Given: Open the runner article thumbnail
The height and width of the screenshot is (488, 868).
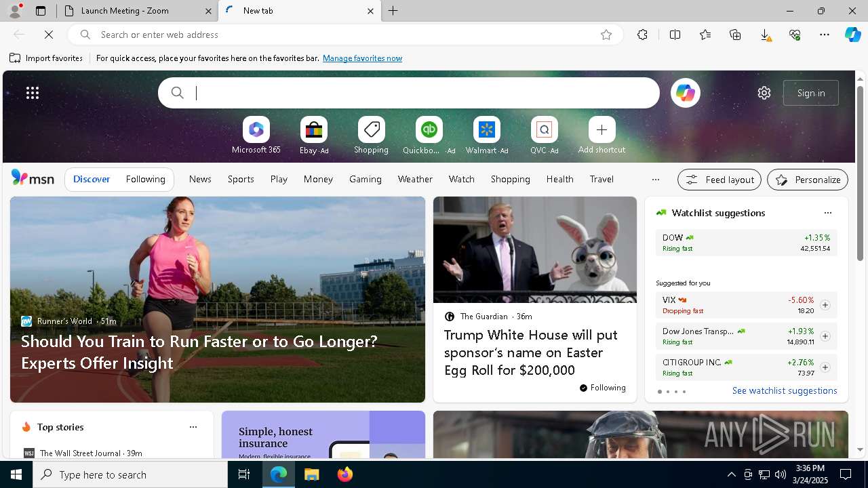Looking at the screenshot, I should [218, 300].
